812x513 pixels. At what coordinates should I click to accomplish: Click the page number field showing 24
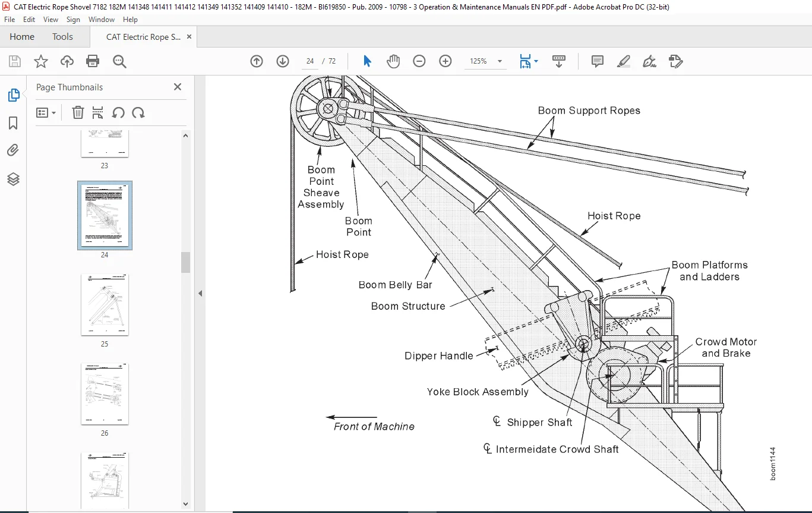click(x=309, y=61)
